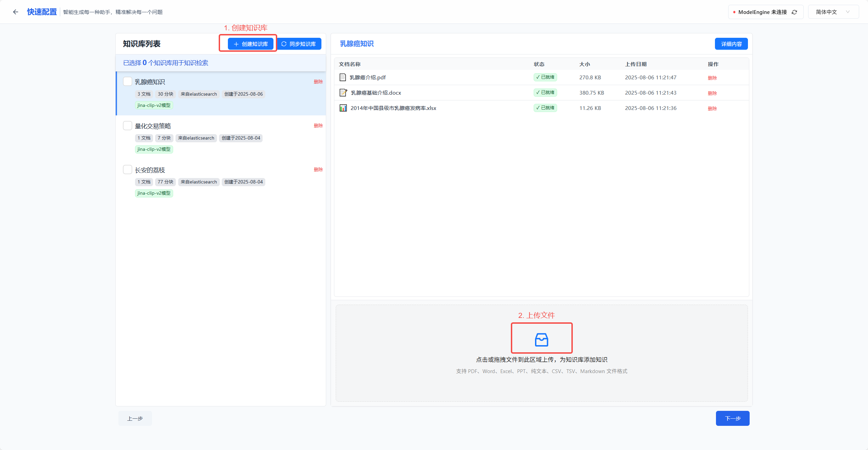
Task: Click the plus icon on 创建知识库
Action: (236, 44)
